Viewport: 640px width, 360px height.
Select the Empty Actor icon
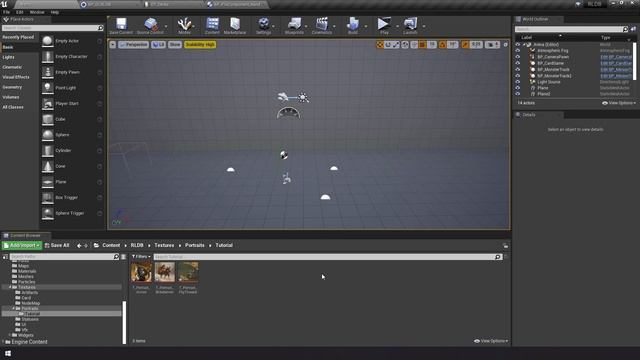point(48,41)
